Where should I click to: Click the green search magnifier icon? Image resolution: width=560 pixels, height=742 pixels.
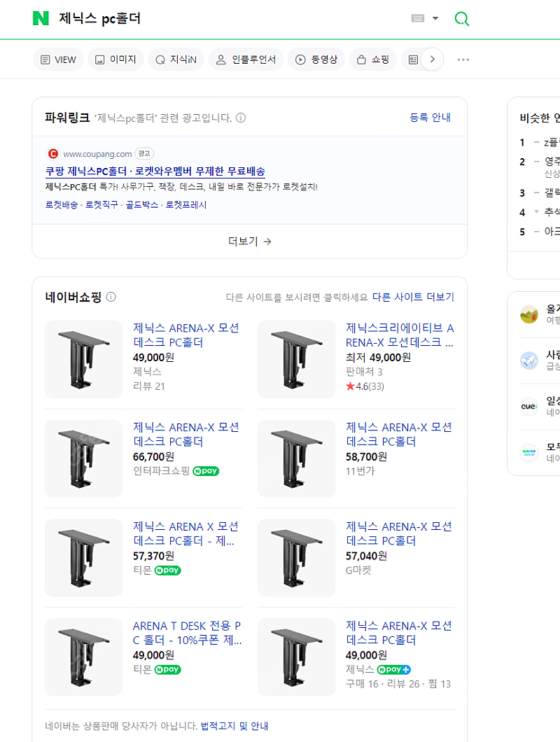pyautogui.click(x=461, y=18)
